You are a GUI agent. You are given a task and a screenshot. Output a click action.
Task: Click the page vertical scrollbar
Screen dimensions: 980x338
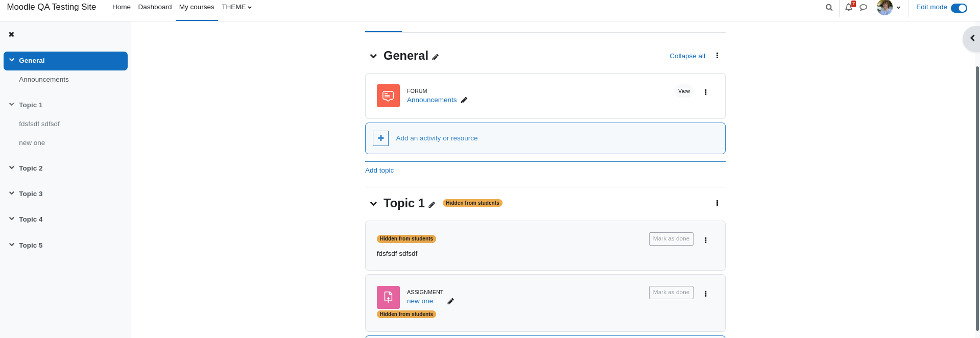click(977, 199)
